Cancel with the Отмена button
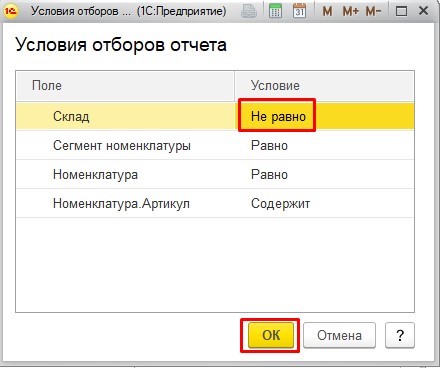 click(x=339, y=335)
